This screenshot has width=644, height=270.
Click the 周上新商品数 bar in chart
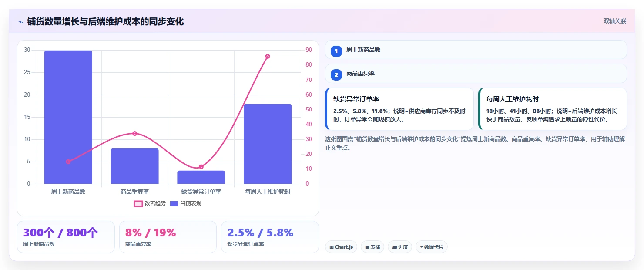68,117
